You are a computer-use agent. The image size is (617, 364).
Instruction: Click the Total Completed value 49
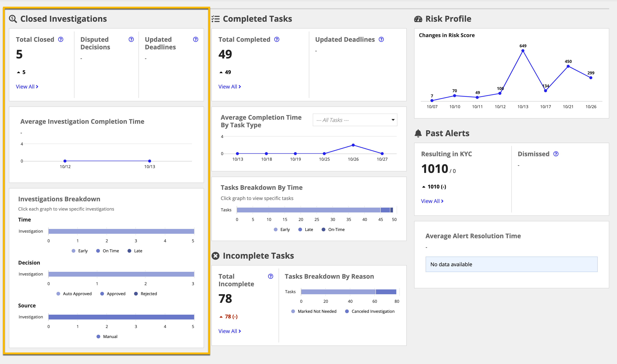(x=225, y=54)
